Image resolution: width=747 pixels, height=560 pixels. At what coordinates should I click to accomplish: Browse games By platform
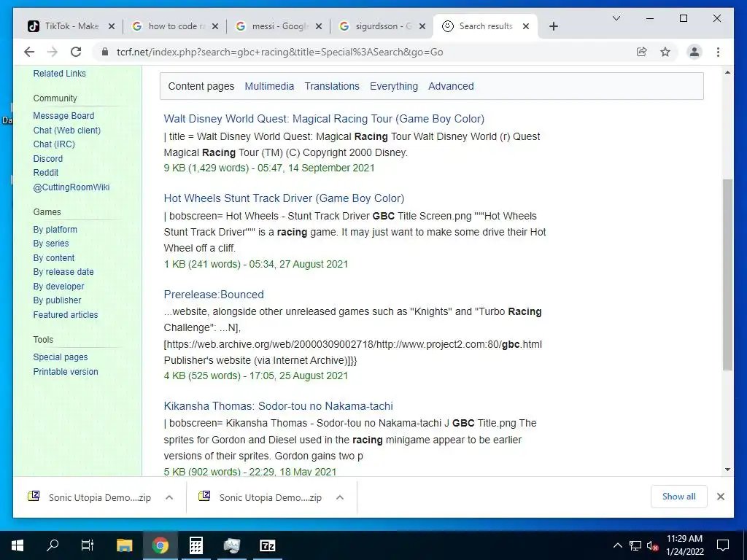55,230
